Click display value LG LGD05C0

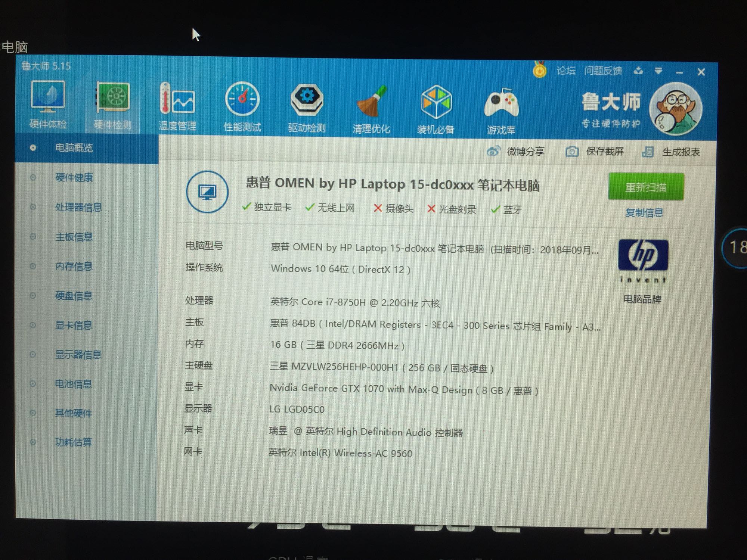pos(297,410)
